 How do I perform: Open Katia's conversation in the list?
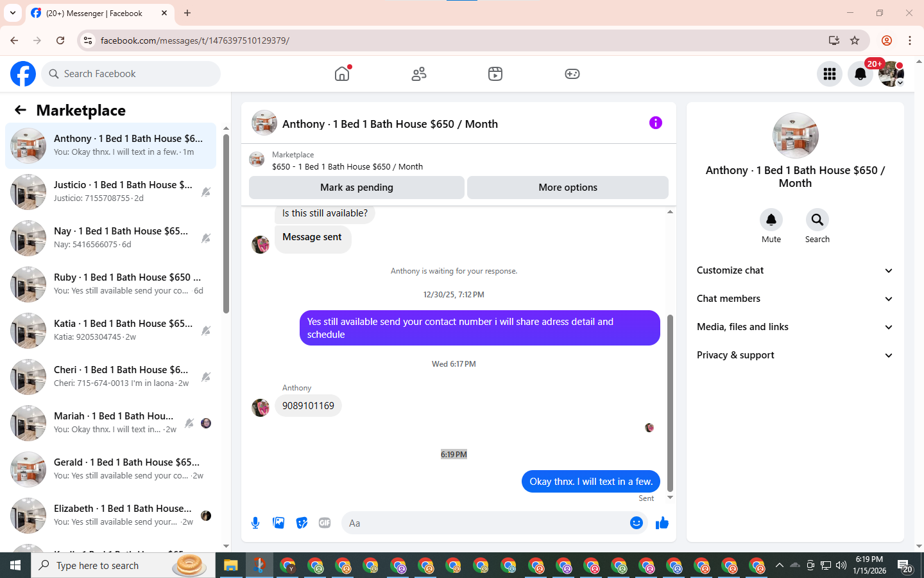(x=110, y=331)
